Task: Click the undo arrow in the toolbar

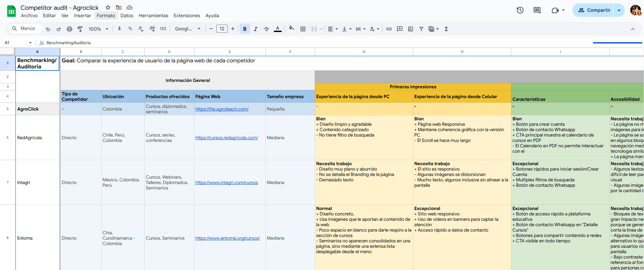Action: click(x=48, y=29)
